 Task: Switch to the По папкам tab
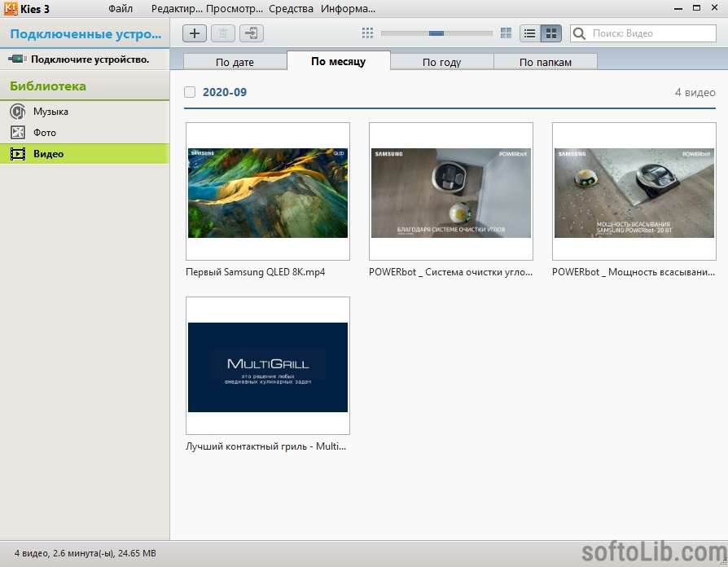point(546,62)
